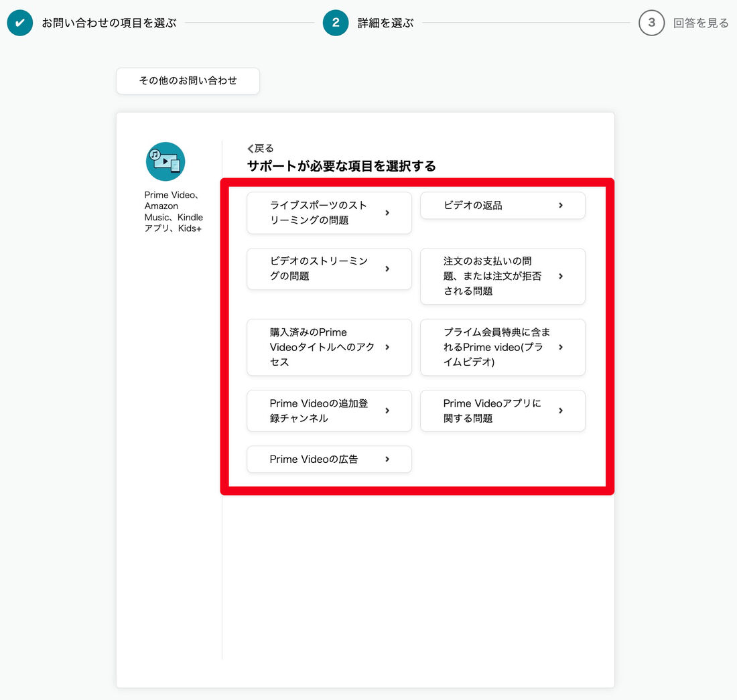Image resolution: width=737 pixels, height=700 pixels.
Task: Open 購入済みのPrime Videoタイトルへのアクセス
Action: [x=329, y=347]
